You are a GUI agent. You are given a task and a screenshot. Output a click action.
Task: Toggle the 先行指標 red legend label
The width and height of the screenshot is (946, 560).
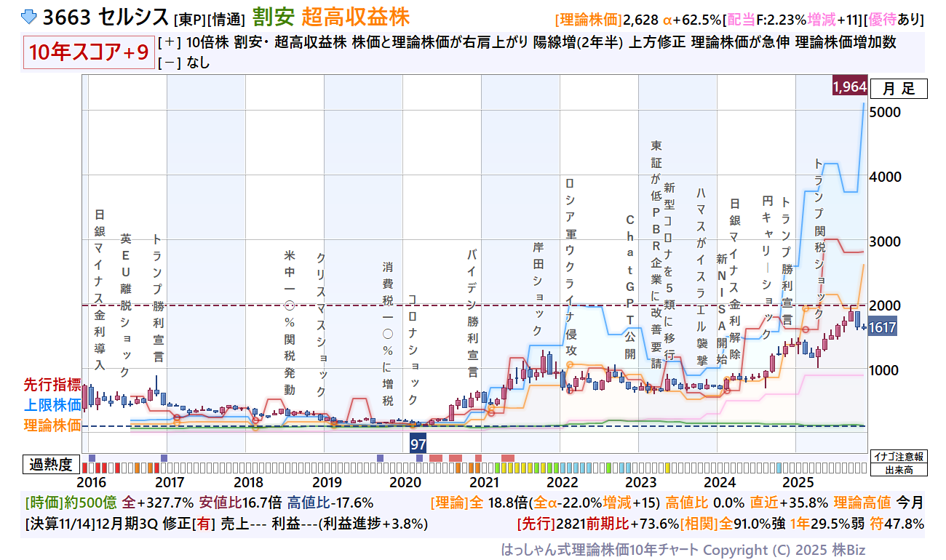tap(52, 385)
